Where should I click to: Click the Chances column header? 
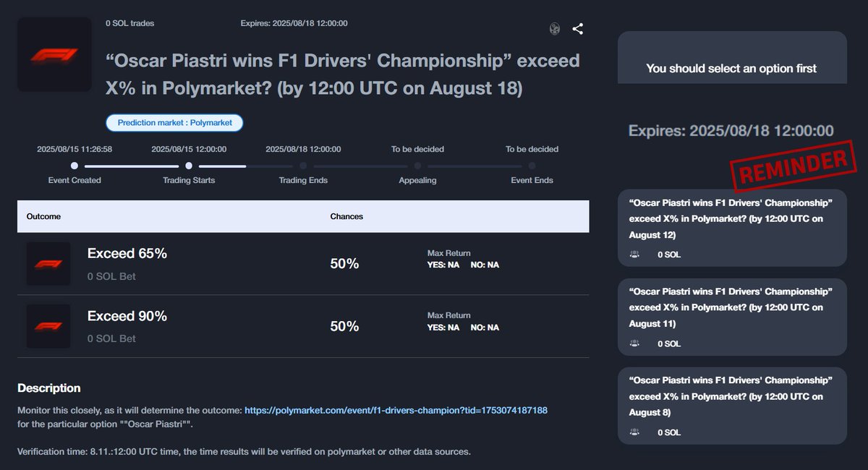(x=346, y=216)
